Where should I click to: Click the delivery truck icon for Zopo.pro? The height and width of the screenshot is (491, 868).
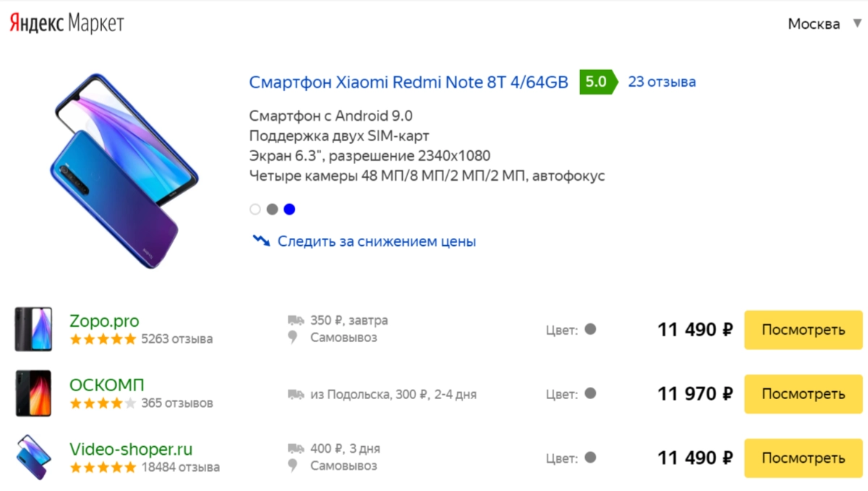coord(295,320)
